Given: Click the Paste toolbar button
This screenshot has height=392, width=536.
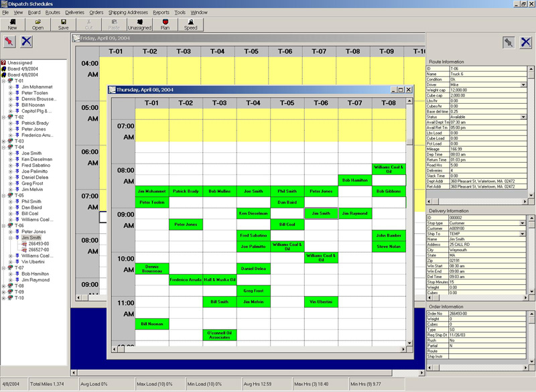Looking at the screenshot, I should pyautogui.click(x=114, y=25).
